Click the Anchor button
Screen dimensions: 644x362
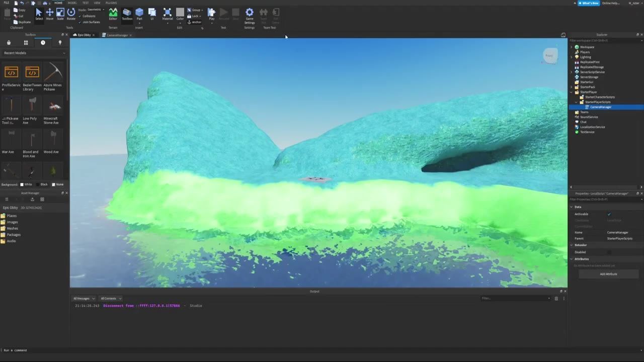(195, 22)
